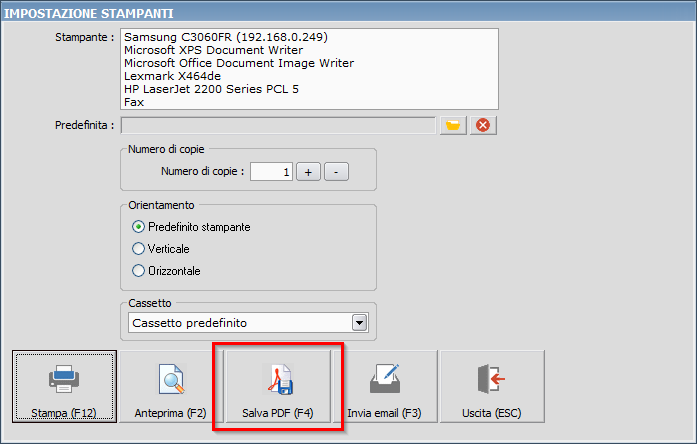Decrease copies with the minus button
The width and height of the screenshot is (697, 444).
click(x=336, y=172)
